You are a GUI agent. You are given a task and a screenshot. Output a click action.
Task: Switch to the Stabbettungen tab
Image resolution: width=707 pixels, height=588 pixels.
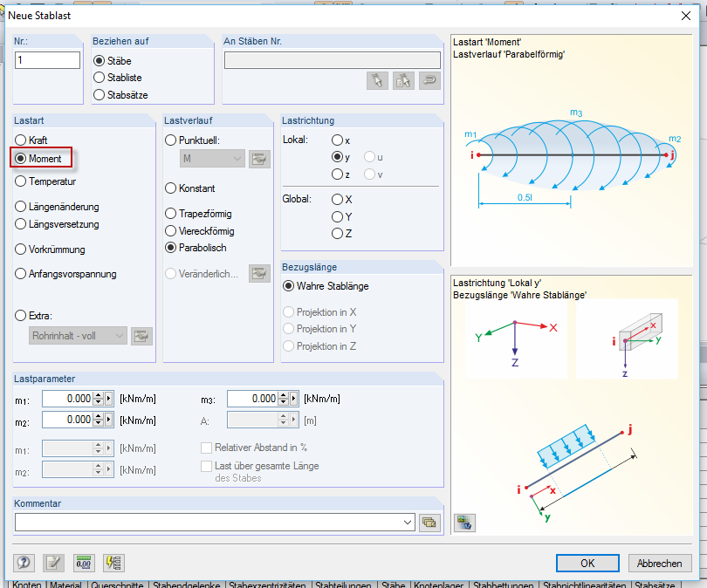[505, 585]
